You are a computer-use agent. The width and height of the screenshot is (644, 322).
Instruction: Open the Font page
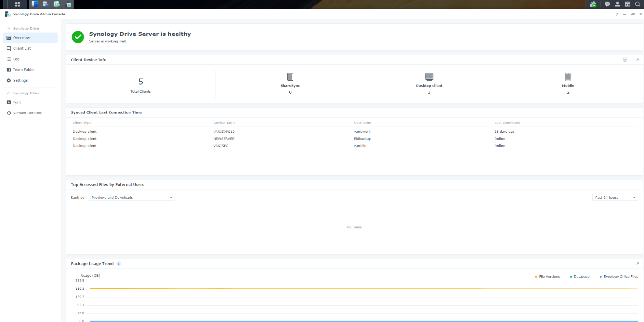click(x=30, y=102)
